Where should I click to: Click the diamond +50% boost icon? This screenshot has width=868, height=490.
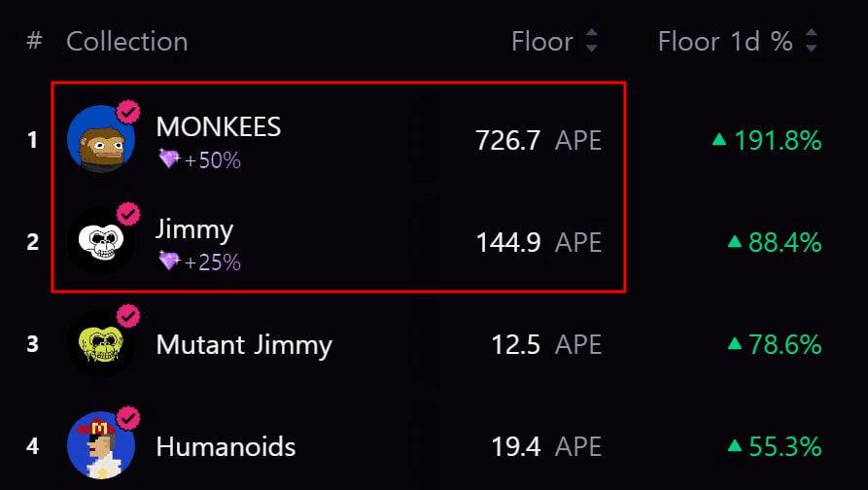pyautogui.click(x=169, y=159)
